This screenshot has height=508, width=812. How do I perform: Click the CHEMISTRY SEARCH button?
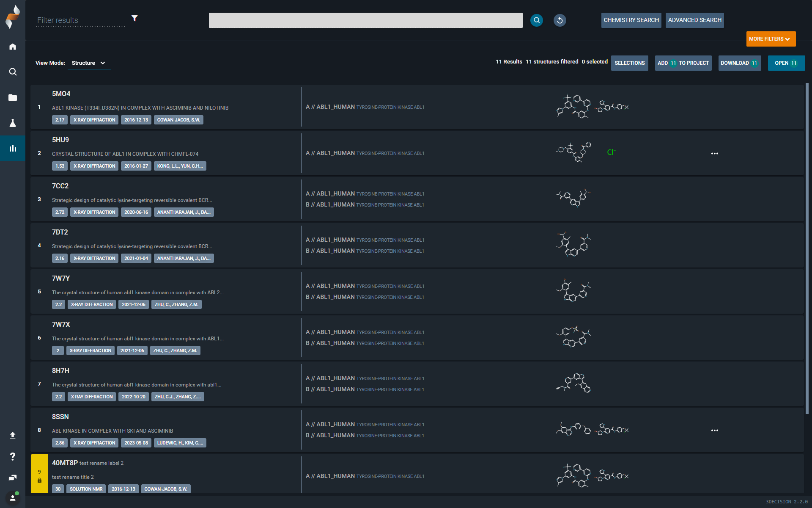pos(631,20)
